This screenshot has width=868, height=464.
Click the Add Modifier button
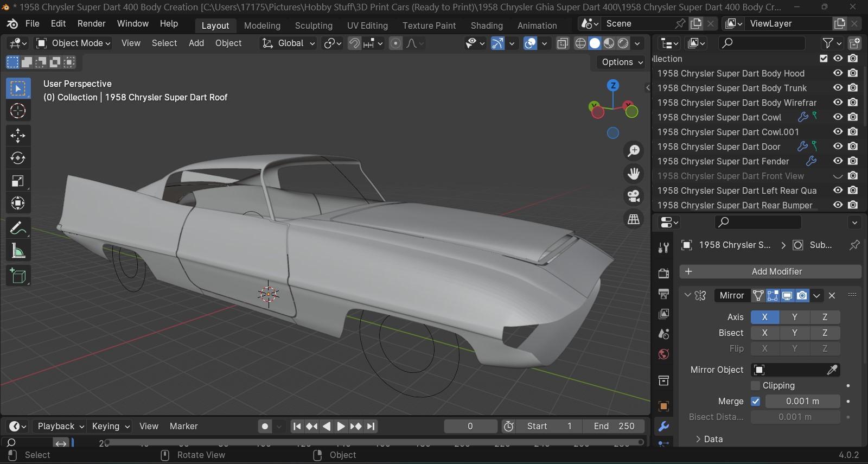pos(770,271)
